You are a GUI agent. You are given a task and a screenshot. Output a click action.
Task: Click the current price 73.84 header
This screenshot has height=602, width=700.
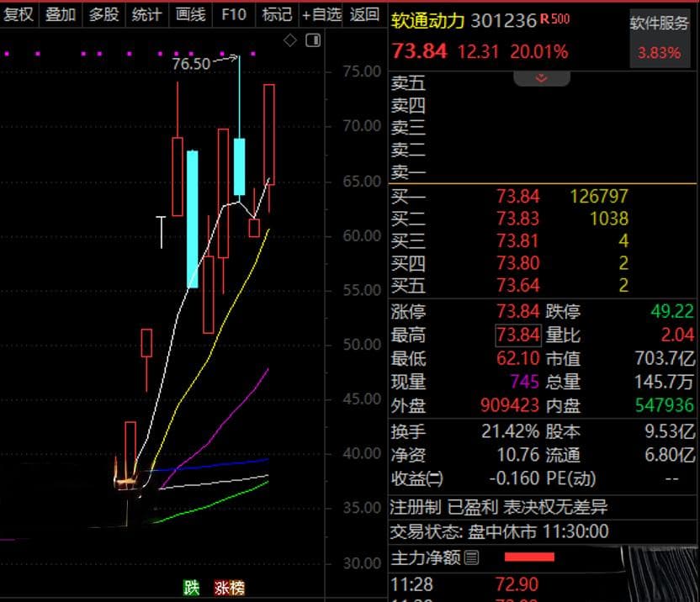419,51
